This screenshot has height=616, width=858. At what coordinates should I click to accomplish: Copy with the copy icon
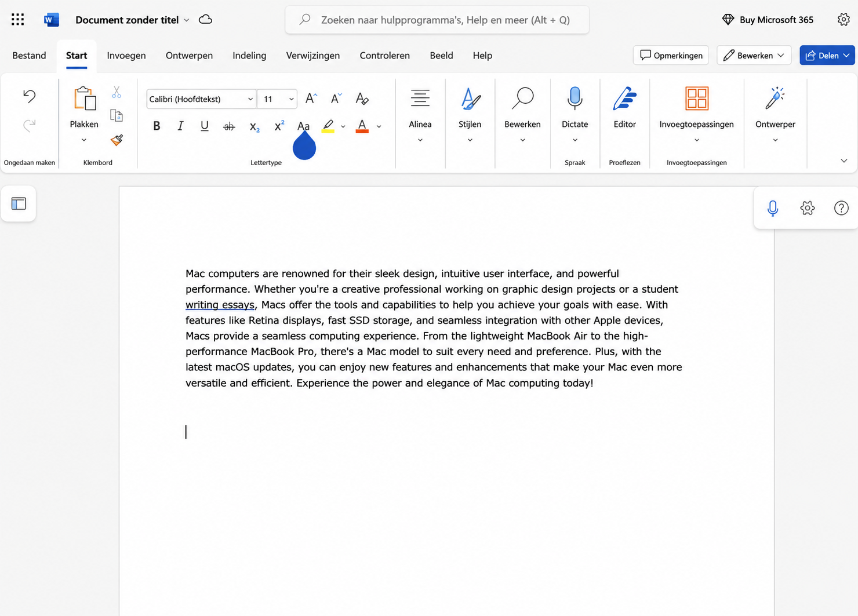point(117,116)
